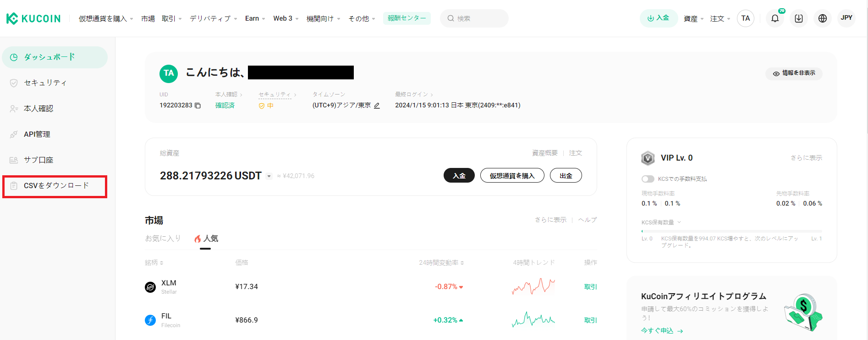Toggle KCS fee payment switch
Screen dimensions: 868x340
click(x=648, y=179)
